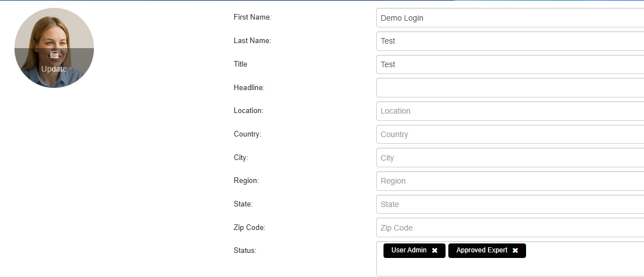Image resolution: width=644 pixels, height=277 pixels.
Task: Click the Headline label text
Action: (x=249, y=88)
